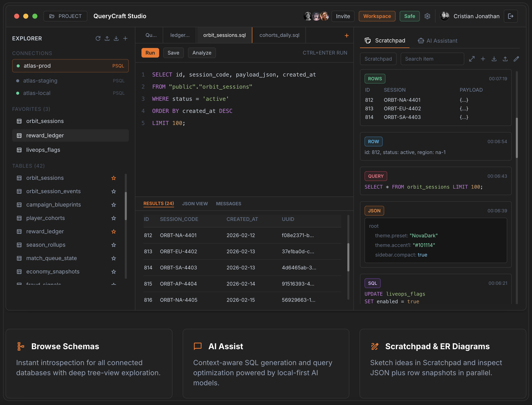
Task: Click the Explorer refresh icon
Action: click(x=98, y=38)
